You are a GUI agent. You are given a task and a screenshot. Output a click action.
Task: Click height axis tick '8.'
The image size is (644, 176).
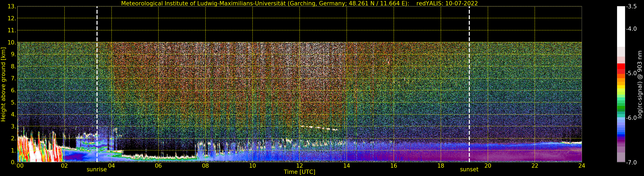pos(13,66)
